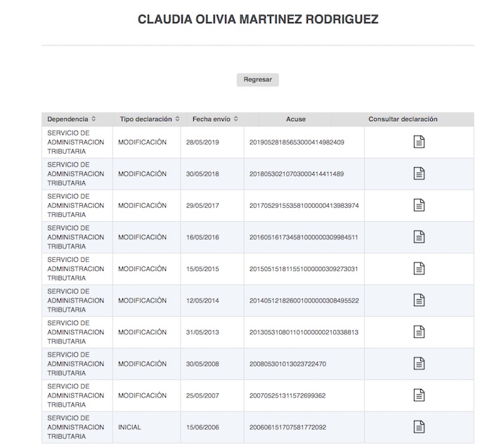This screenshot has width=492, height=448.
Task: Open the declaration document sent 30/05/2008
Action: pyautogui.click(x=419, y=364)
